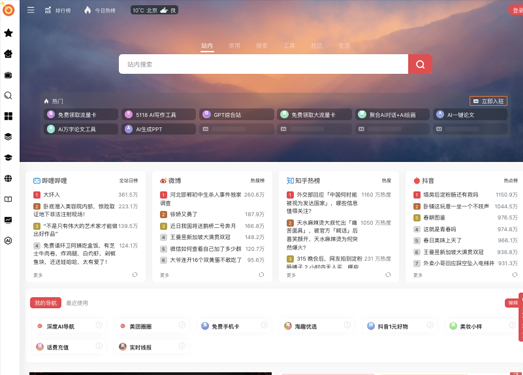Open AI一键论文 hot link
Screen dimensions: 523x375
click(x=470, y=115)
